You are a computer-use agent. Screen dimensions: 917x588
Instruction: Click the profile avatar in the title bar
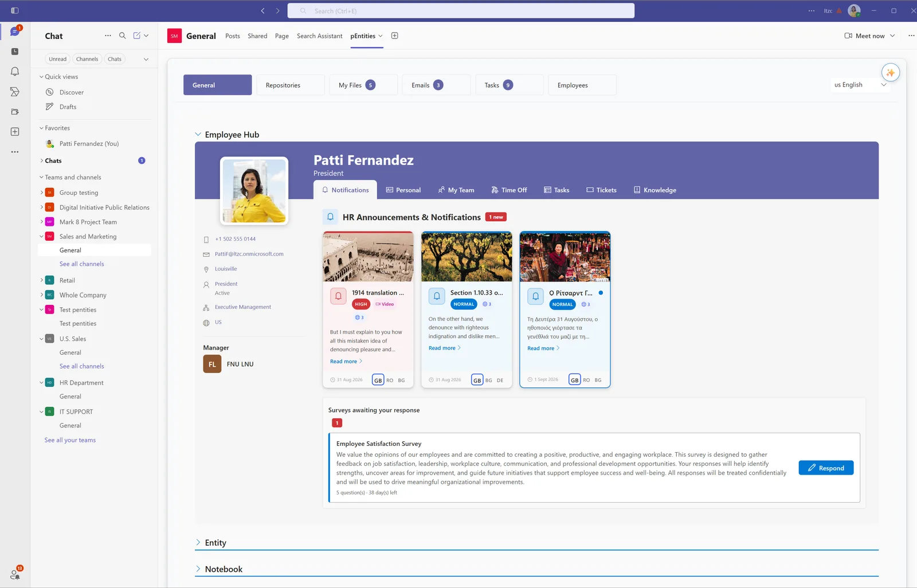854,11
